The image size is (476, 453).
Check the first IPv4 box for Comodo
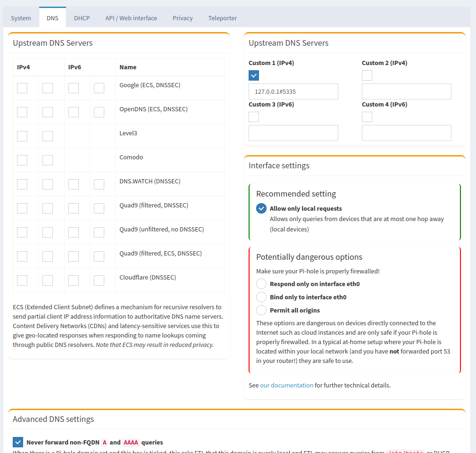(22, 160)
